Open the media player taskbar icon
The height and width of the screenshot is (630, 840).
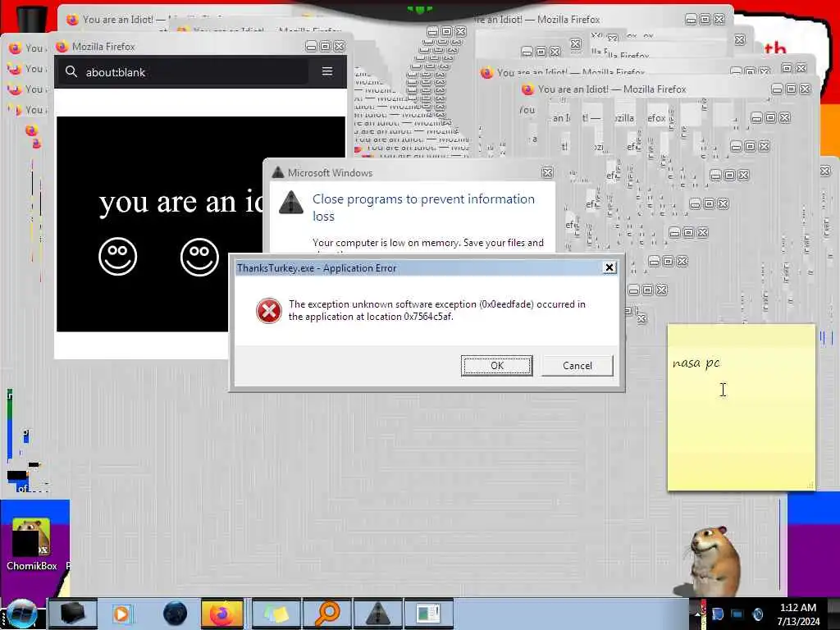pos(121,614)
